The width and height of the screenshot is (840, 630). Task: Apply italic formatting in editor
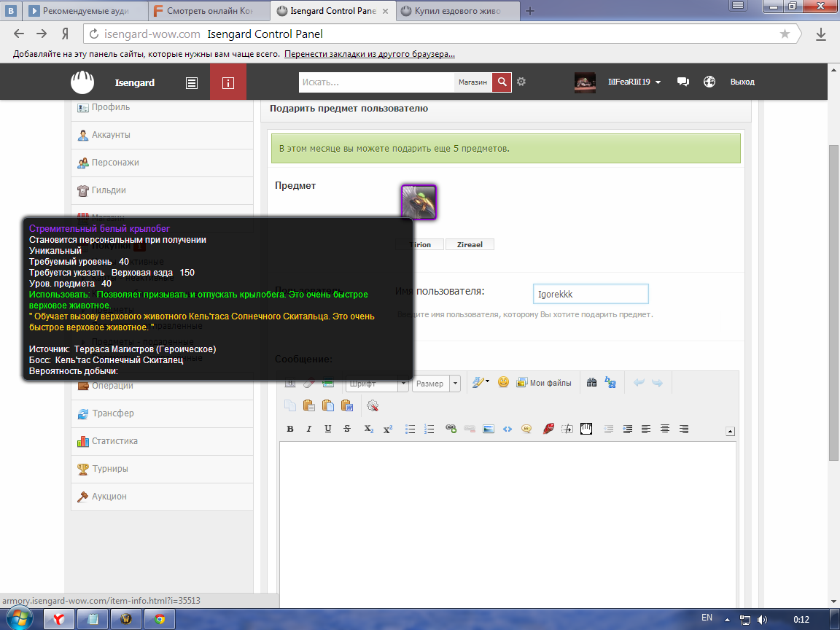pos(309,429)
